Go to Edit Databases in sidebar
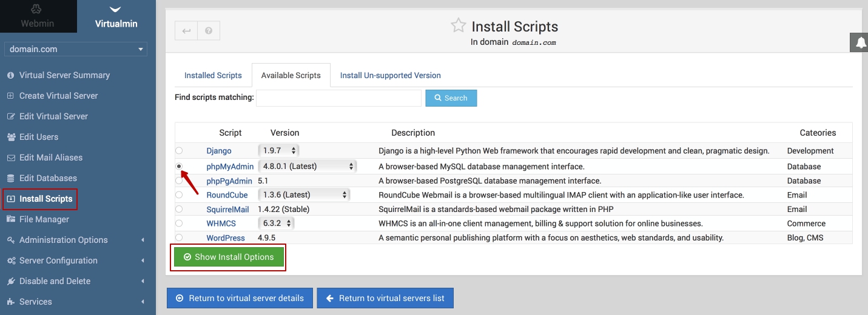 tap(48, 178)
